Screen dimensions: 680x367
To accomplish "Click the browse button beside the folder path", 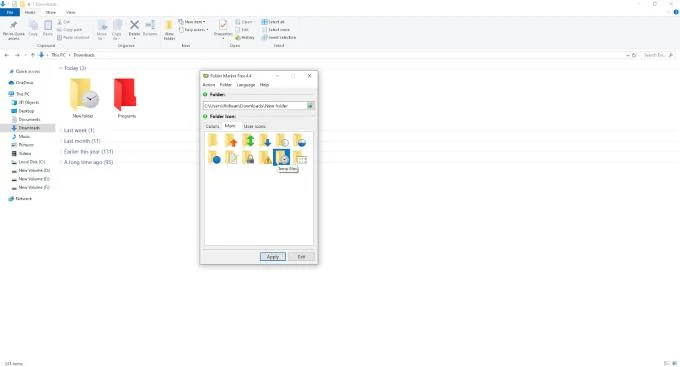I will pyautogui.click(x=310, y=105).
